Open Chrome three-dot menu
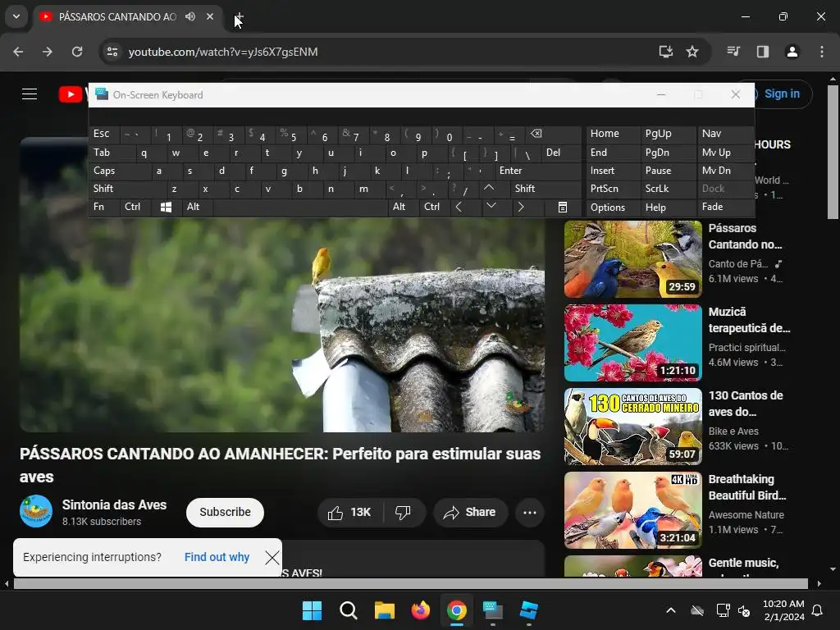Image resolution: width=840 pixels, height=630 pixels. tap(822, 52)
